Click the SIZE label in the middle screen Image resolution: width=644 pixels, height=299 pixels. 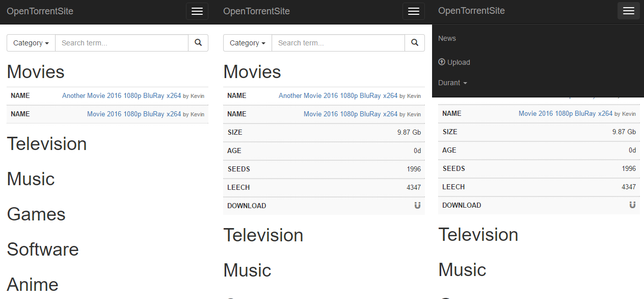tap(235, 132)
